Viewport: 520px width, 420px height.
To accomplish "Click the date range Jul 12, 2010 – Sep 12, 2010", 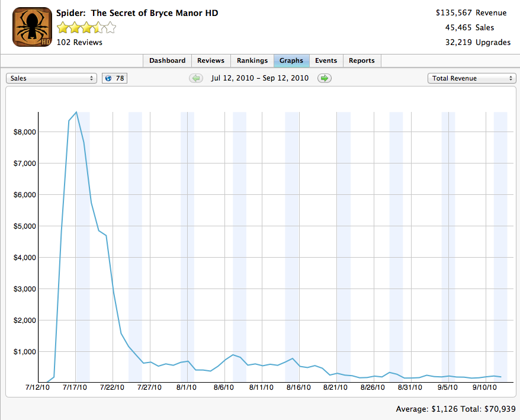I will [x=260, y=78].
